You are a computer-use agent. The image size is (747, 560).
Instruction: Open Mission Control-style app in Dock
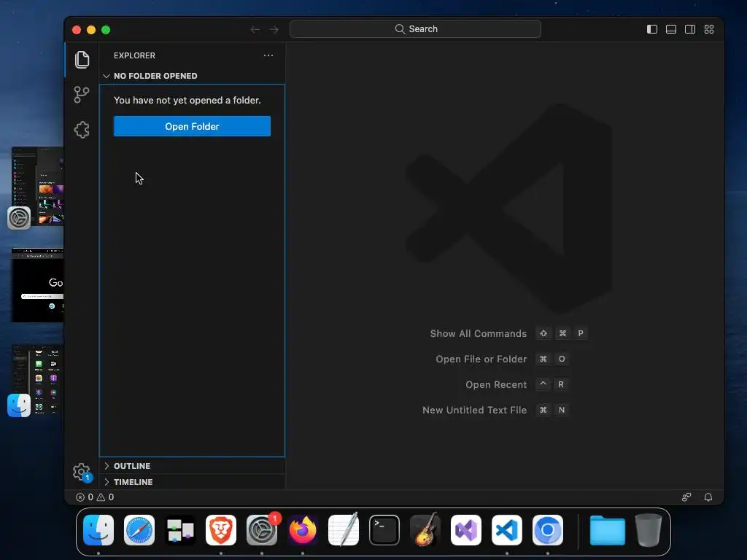point(180,530)
